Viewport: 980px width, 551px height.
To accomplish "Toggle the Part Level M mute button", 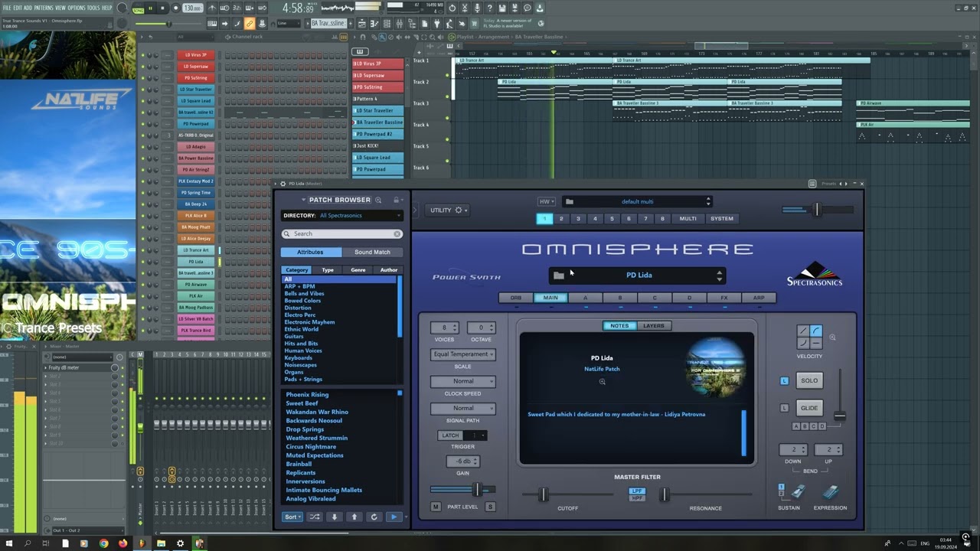I will point(436,507).
